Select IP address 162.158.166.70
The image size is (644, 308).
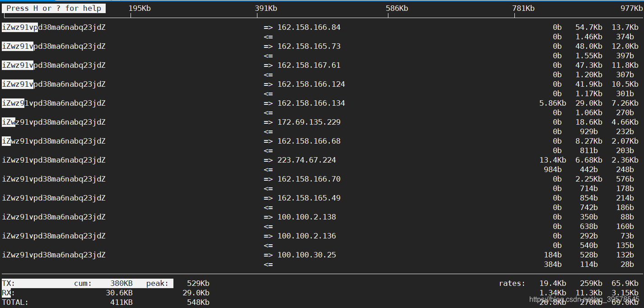tap(309, 179)
